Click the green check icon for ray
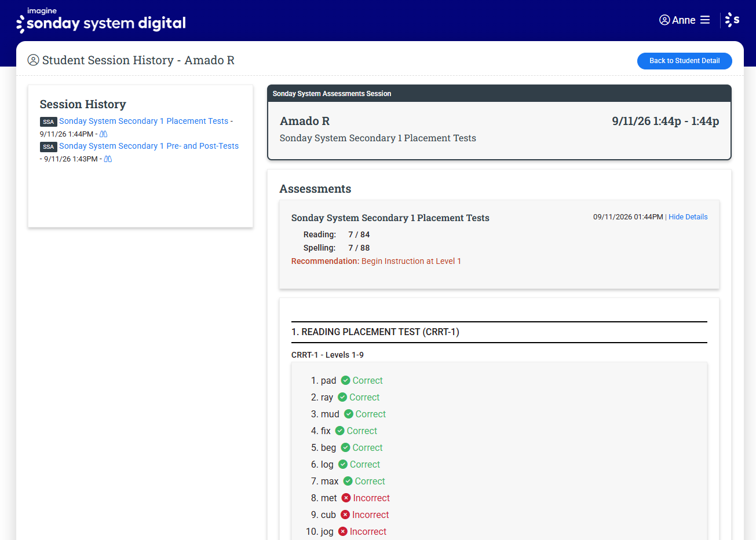756x540 pixels. pos(342,397)
